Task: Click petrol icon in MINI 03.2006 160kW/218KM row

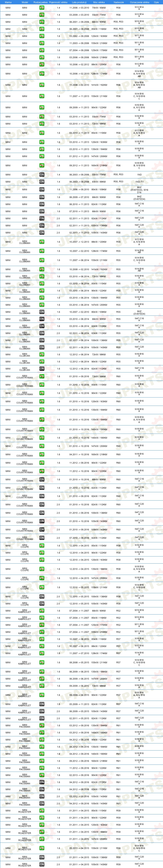Action: coord(42,57)
